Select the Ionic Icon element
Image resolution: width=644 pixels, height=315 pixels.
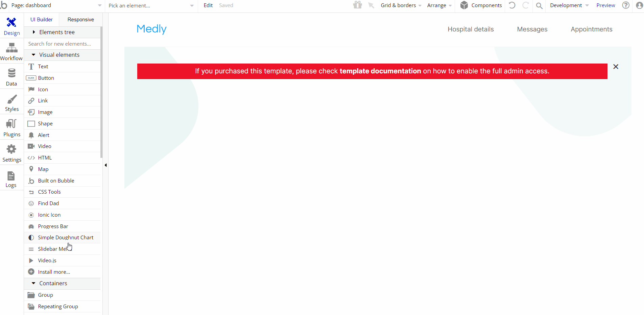point(62,215)
